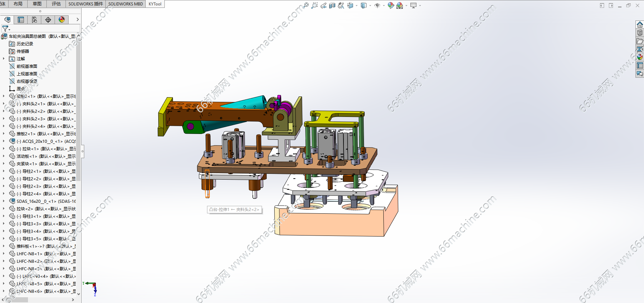Click the Edit Appearance icon

(391, 5)
